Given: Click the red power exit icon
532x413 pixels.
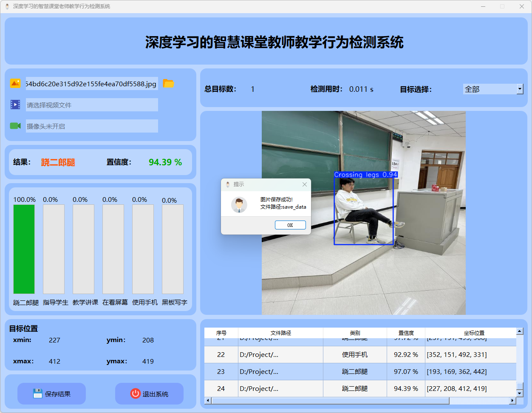Looking at the screenshot, I should coord(135,393).
